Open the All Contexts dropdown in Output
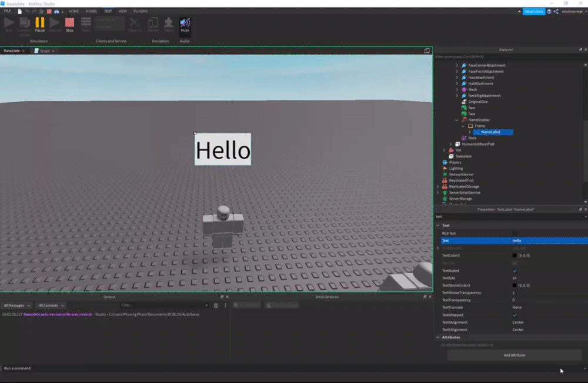The height and width of the screenshot is (383, 588). [x=51, y=305]
